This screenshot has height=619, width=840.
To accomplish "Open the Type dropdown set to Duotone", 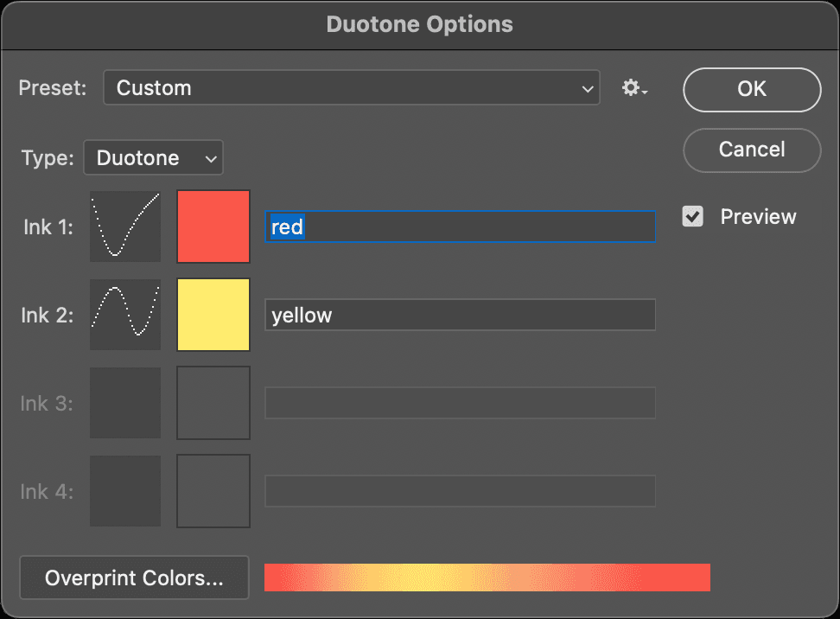I will (x=153, y=157).
